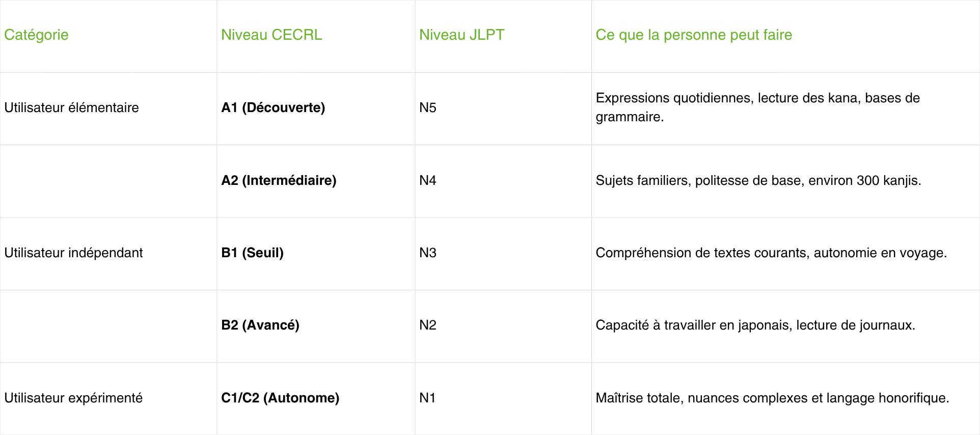Select the N3 cell
This screenshot has height=435, width=980.
(x=428, y=253)
